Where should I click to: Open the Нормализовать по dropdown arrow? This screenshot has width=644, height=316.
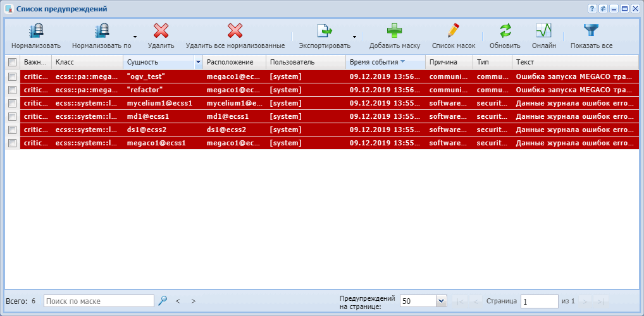point(135,37)
